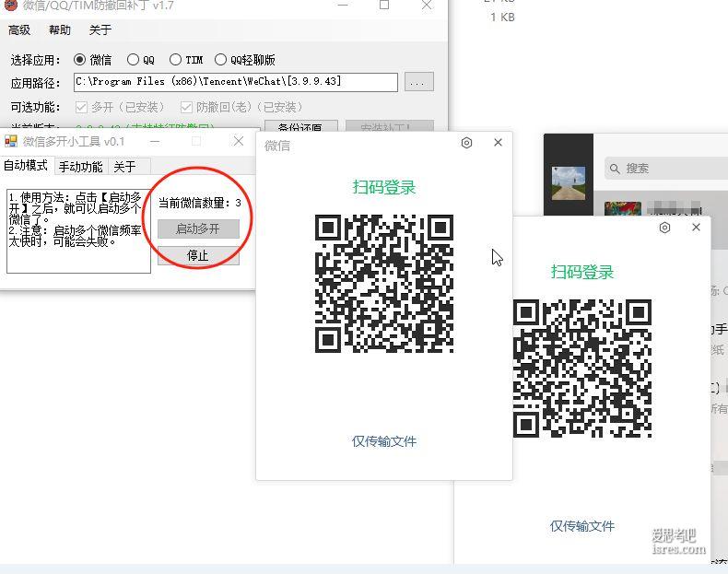Close the 微信多开小工具 window

(x=239, y=141)
